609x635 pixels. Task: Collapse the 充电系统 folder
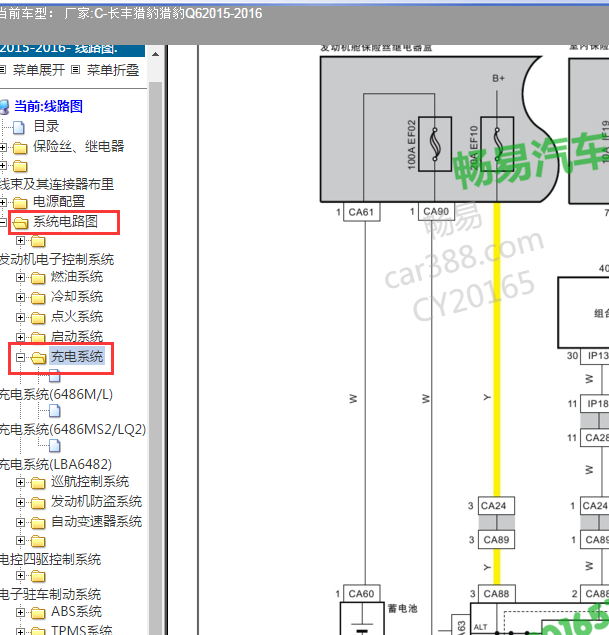(20, 357)
